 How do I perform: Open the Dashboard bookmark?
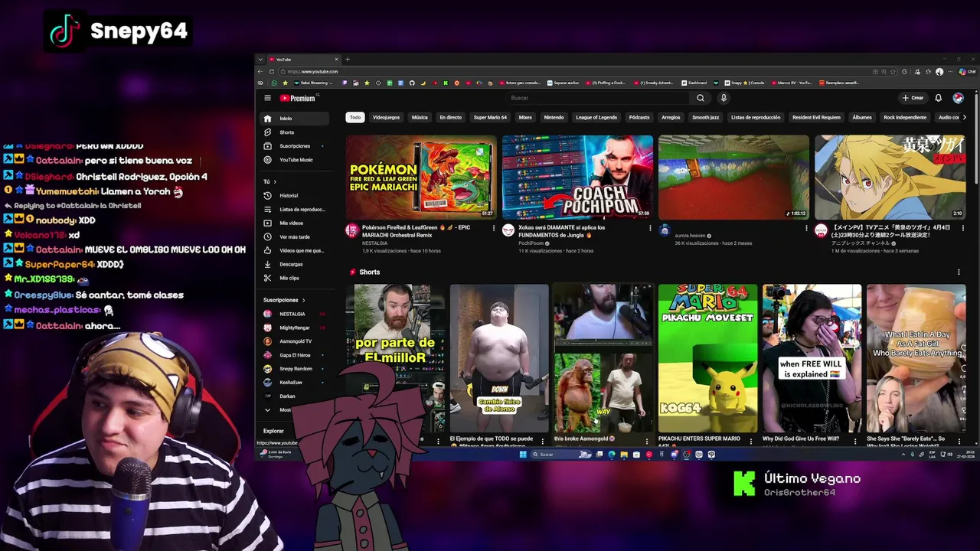[694, 83]
